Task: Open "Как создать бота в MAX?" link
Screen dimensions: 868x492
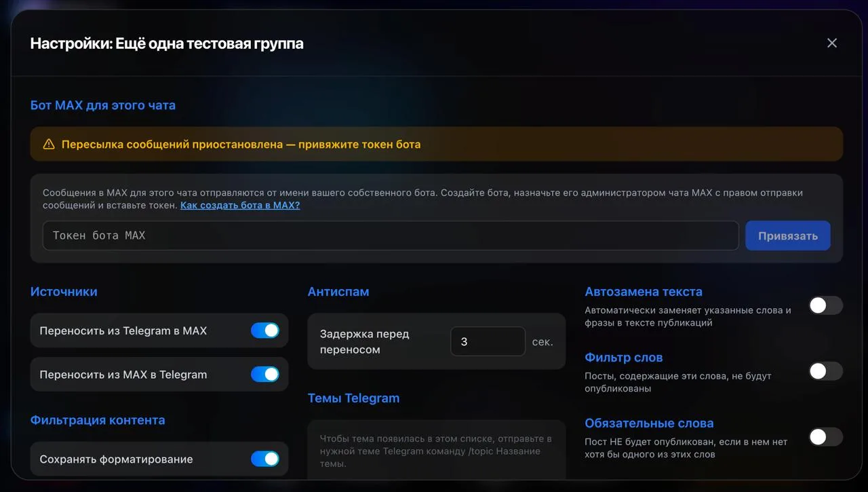Action: click(240, 205)
